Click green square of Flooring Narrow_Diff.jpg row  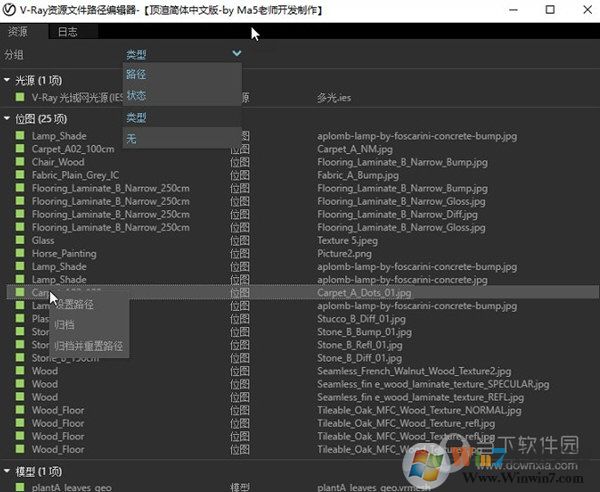point(20,214)
